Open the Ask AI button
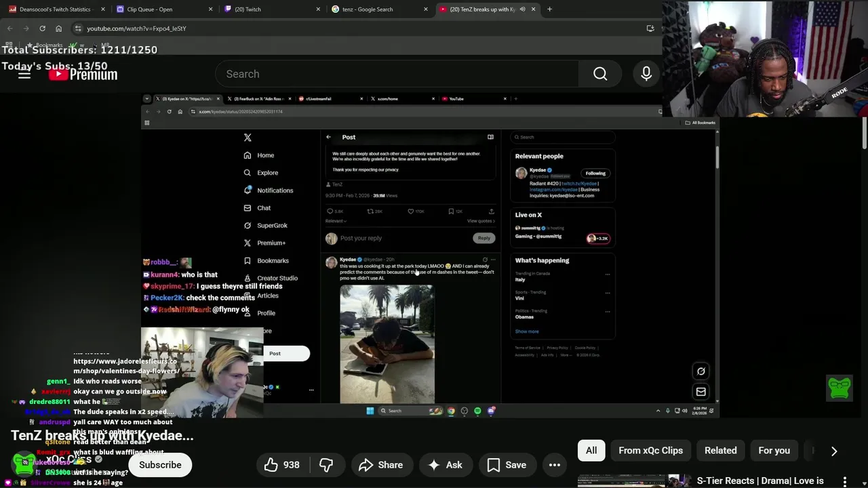Viewport: 868px width, 488px height. [445, 465]
